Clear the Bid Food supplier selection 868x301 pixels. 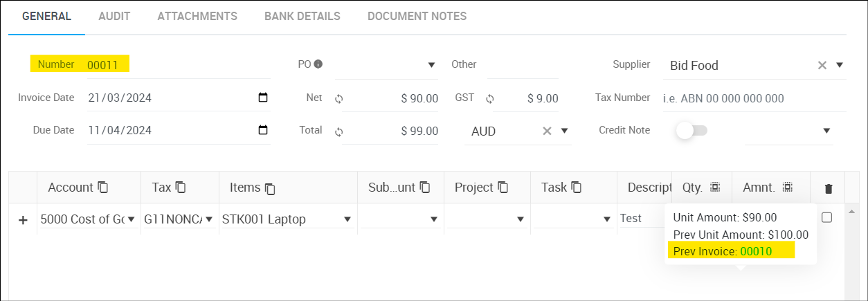click(x=822, y=65)
